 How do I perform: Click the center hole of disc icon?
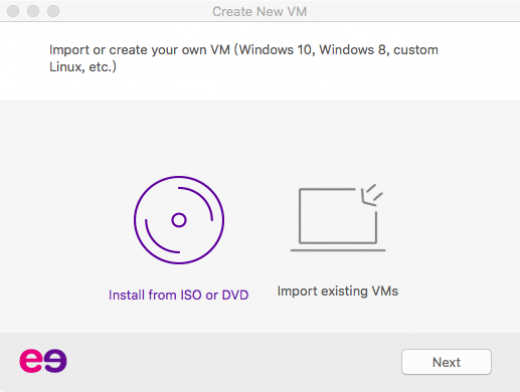pos(179,220)
